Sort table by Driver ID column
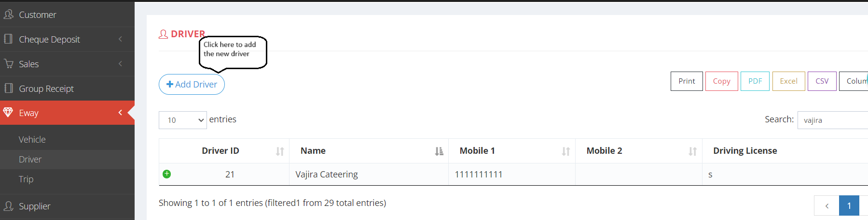868x220 pixels. pyautogui.click(x=279, y=151)
